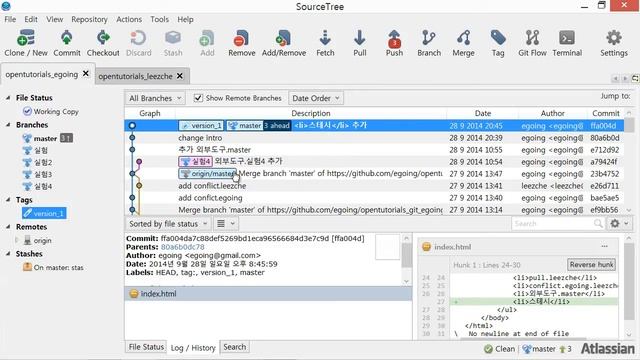Click the Reverse hunk button
Viewport: 640px width, 360px height.
tap(591, 264)
